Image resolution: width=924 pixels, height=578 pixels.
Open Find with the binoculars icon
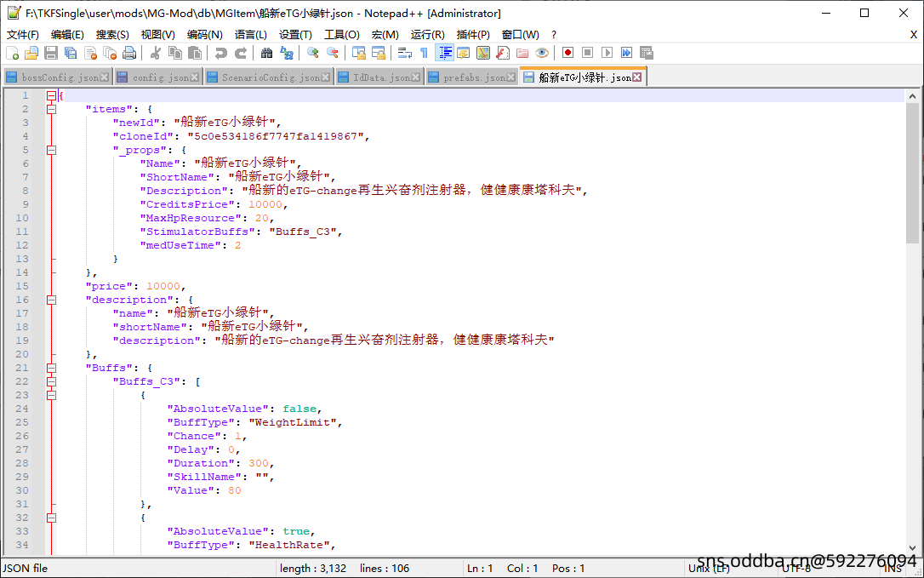[267, 53]
